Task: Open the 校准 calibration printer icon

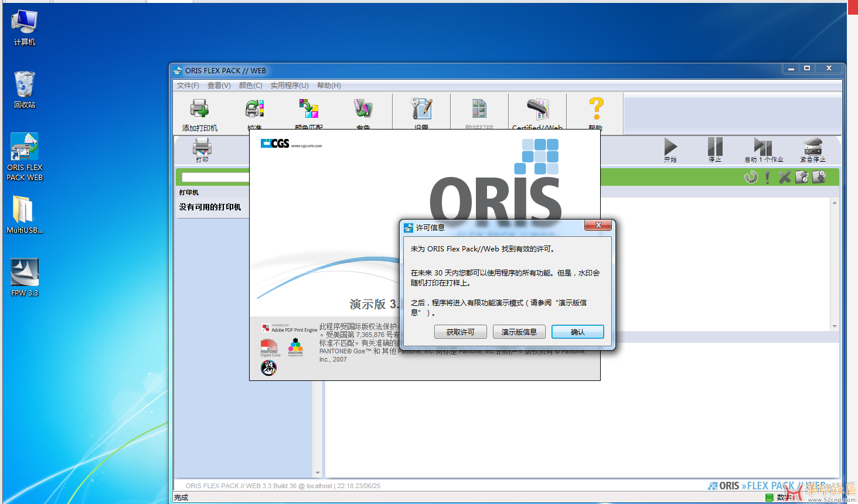Action: pyautogui.click(x=254, y=108)
